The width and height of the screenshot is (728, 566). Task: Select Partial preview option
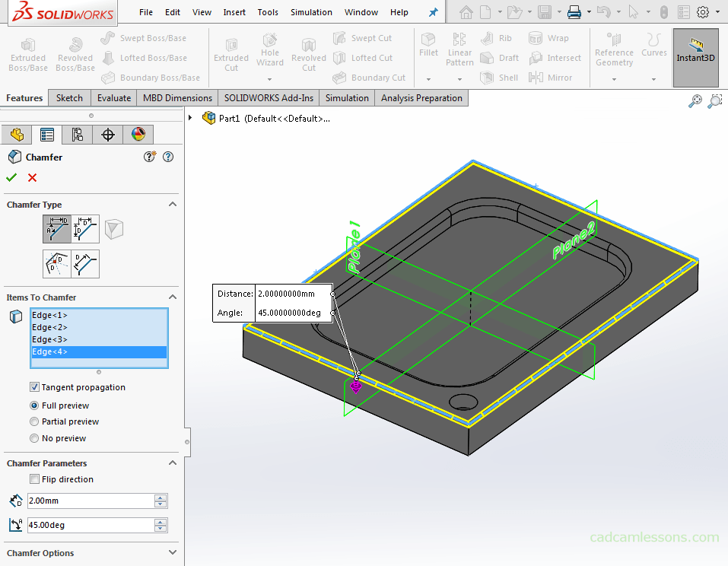pos(34,421)
